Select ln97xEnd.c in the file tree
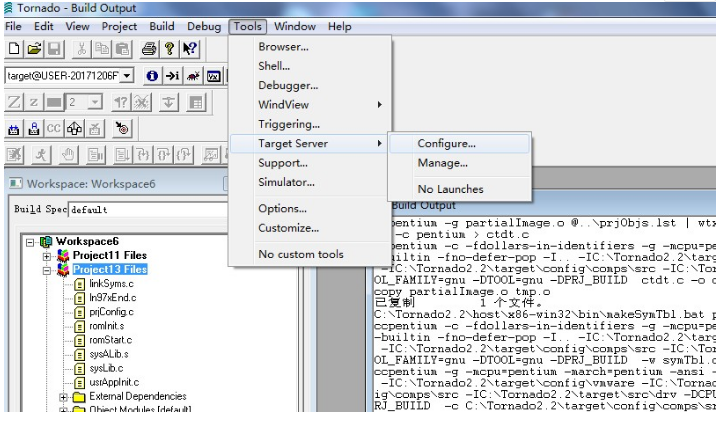Viewport: 724px width, 423px height. (113, 298)
